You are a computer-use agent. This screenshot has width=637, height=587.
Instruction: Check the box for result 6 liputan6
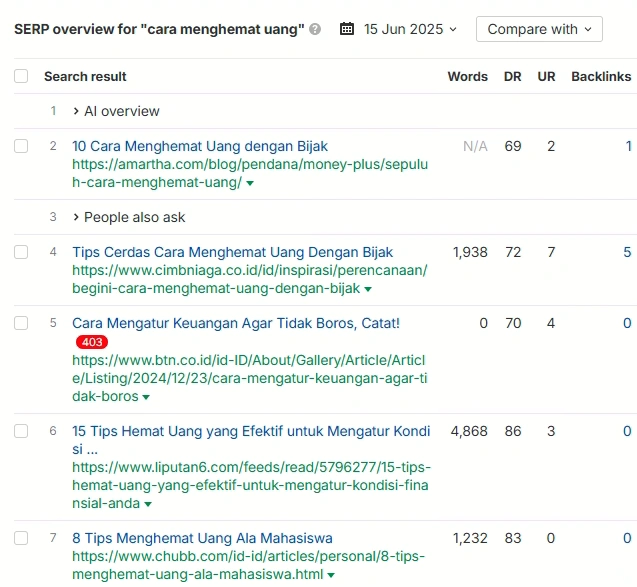coord(21,431)
